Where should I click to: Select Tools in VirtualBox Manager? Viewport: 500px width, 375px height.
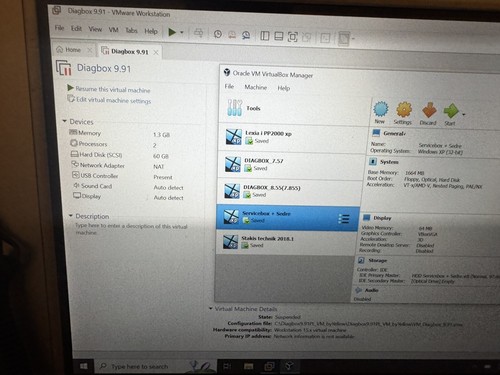pyautogui.click(x=295, y=108)
